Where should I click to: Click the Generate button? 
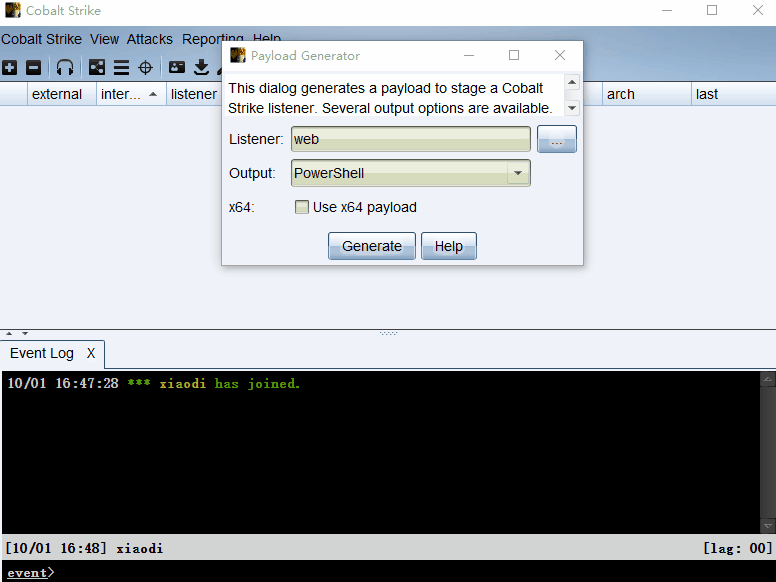(x=372, y=246)
